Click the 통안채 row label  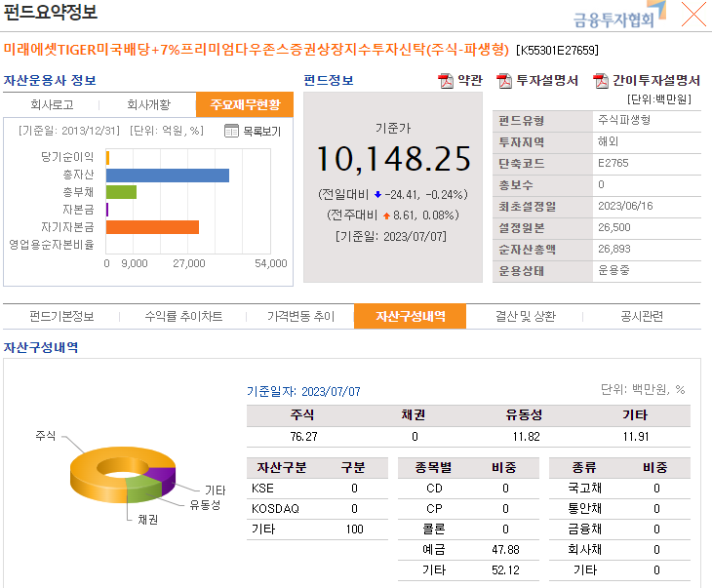[584, 509]
